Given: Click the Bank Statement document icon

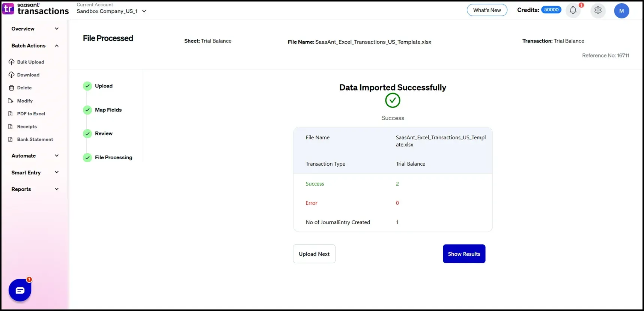Looking at the screenshot, I should pos(11,139).
